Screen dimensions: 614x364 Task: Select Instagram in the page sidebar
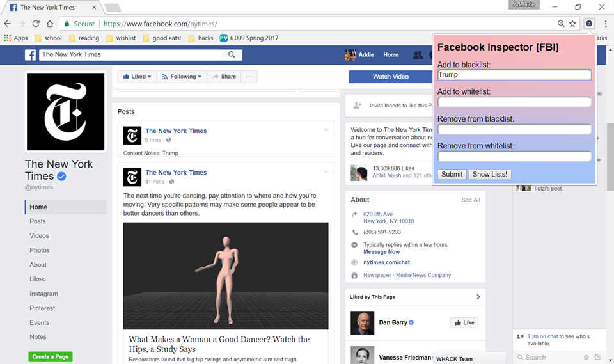coord(44,294)
